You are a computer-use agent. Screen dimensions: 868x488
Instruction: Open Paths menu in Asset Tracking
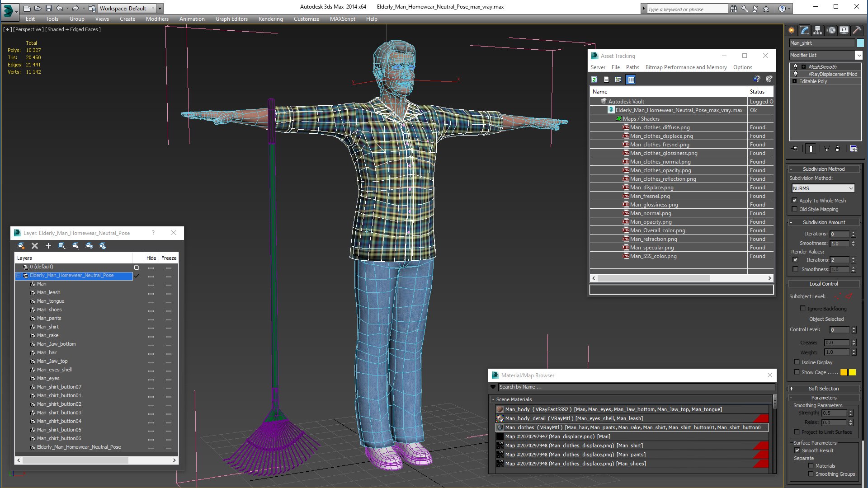tap(632, 67)
